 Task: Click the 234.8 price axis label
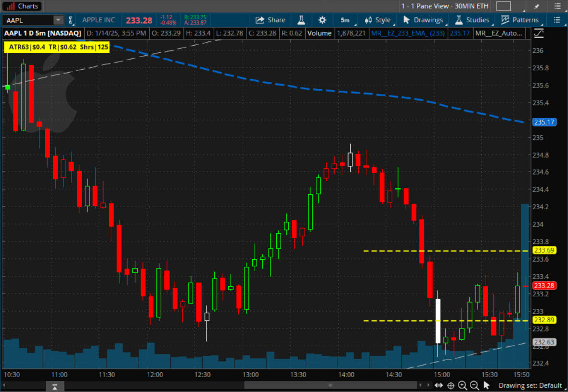541,155
